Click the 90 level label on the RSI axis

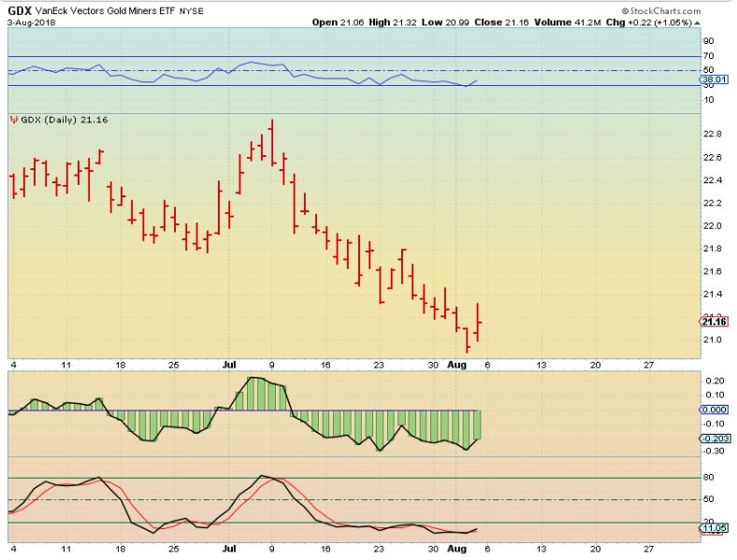pyautogui.click(x=708, y=41)
